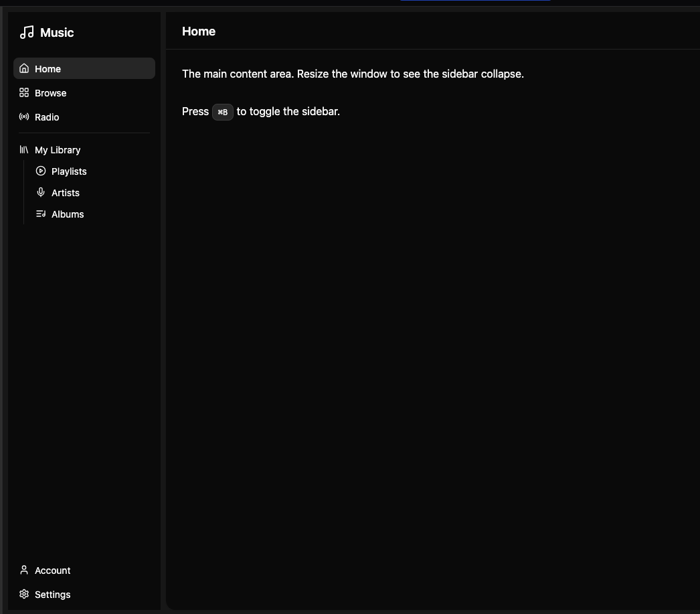This screenshot has width=700, height=614.
Task: Open the Account label at sidebar bottom
Action: tap(53, 570)
